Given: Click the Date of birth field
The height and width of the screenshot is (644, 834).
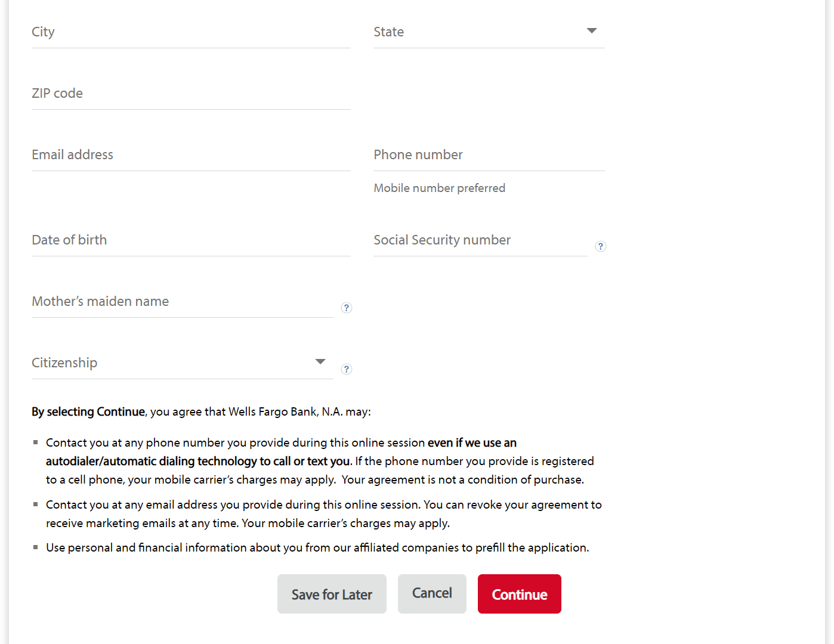Looking at the screenshot, I should [x=191, y=240].
